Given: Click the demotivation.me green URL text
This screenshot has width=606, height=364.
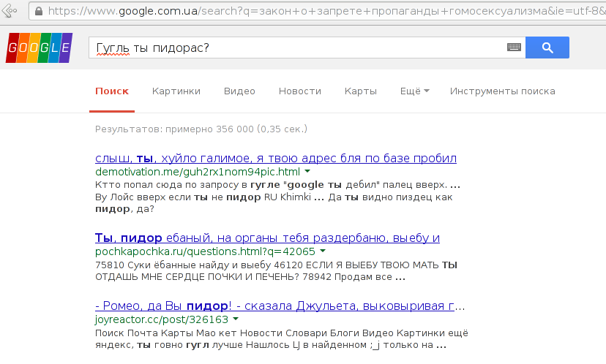Looking at the screenshot, I should (198, 171).
